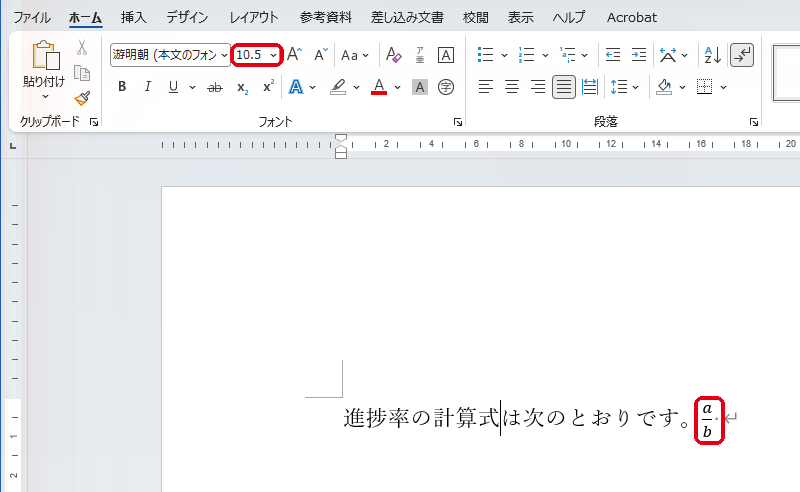Switch to the デザイン tab
800x492 pixels.
point(187,17)
